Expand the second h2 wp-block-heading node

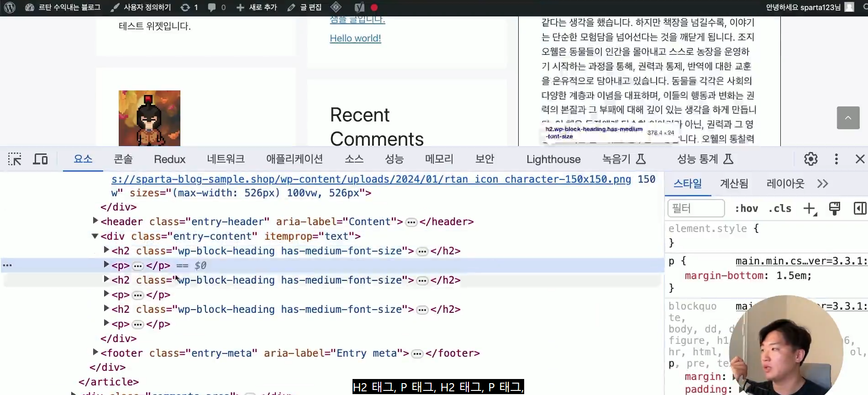[x=106, y=279]
